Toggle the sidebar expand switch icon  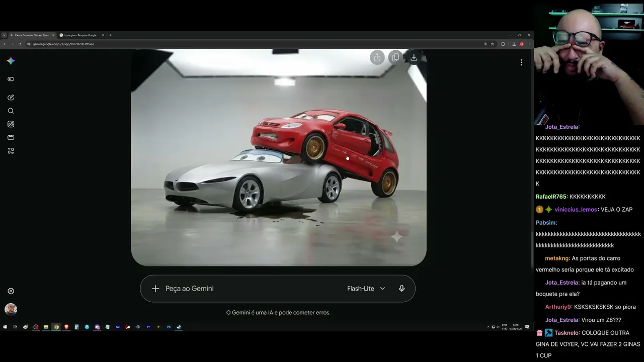click(x=11, y=79)
